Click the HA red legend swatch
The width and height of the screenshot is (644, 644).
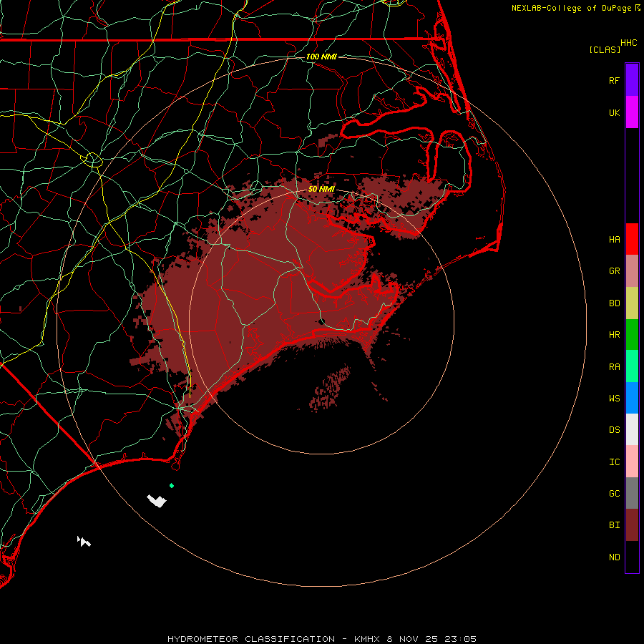pos(632,239)
